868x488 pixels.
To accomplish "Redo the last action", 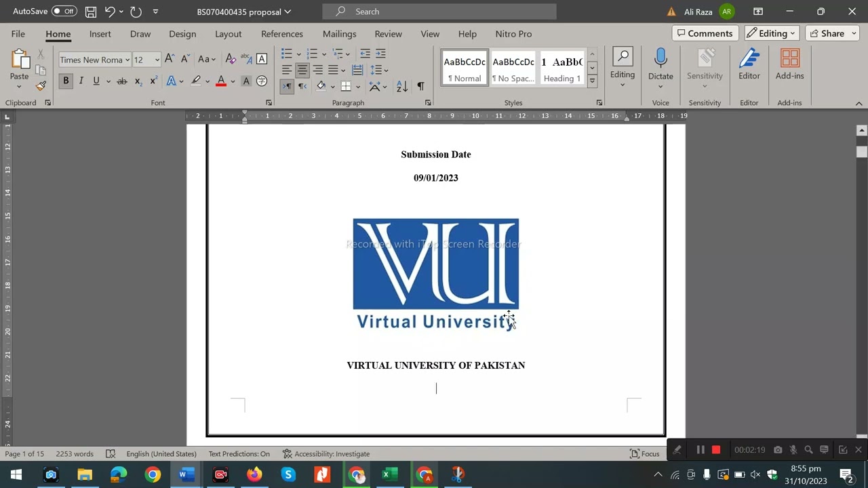I will point(136,12).
